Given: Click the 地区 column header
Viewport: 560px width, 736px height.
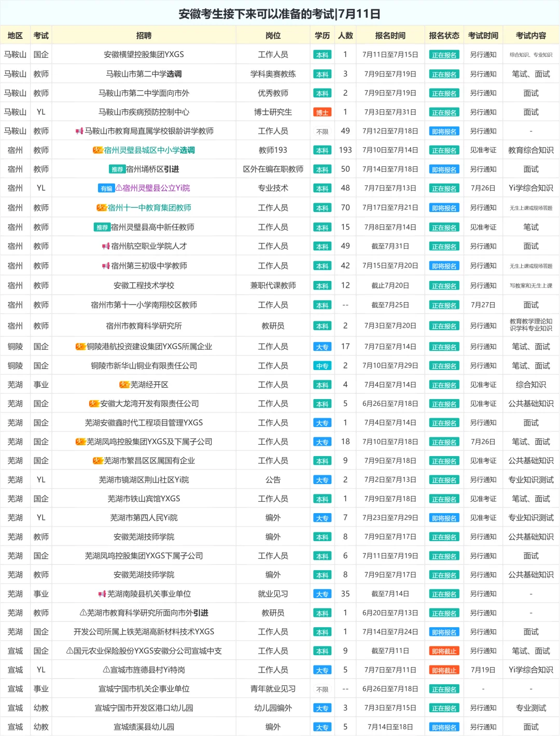Looking at the screenshot, I should point(15,36).
